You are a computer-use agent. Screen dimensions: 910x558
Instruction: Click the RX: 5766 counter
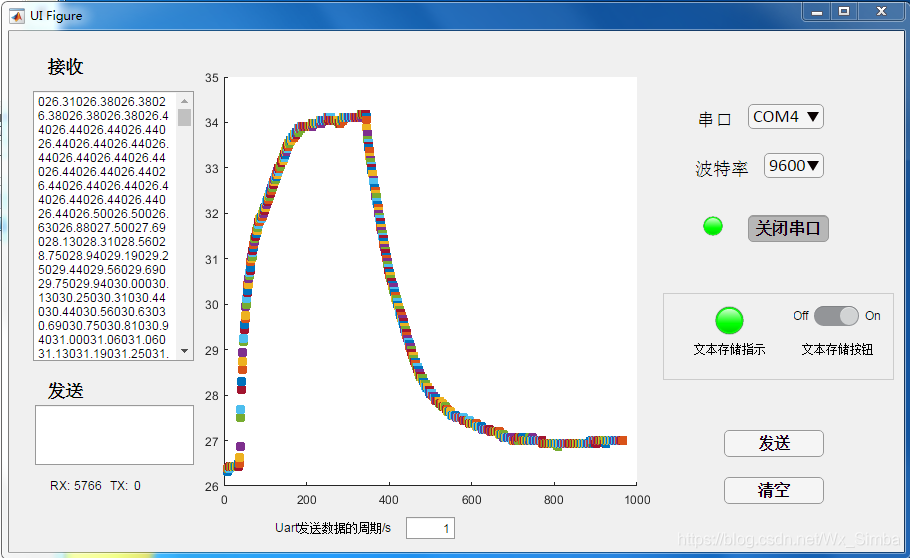click(75, 486)
